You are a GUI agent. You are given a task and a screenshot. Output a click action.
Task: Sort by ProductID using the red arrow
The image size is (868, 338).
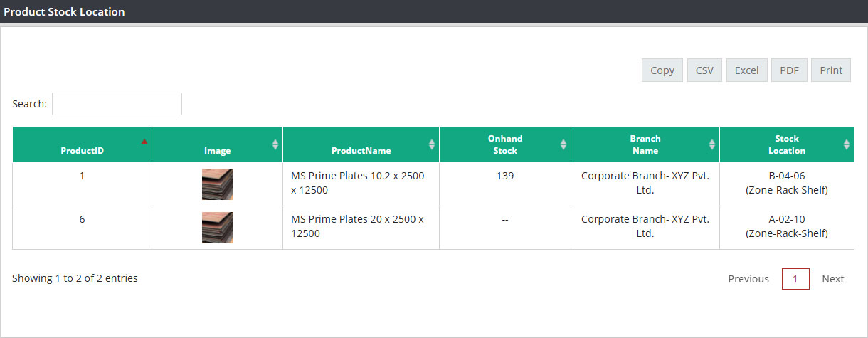(144, 142)
